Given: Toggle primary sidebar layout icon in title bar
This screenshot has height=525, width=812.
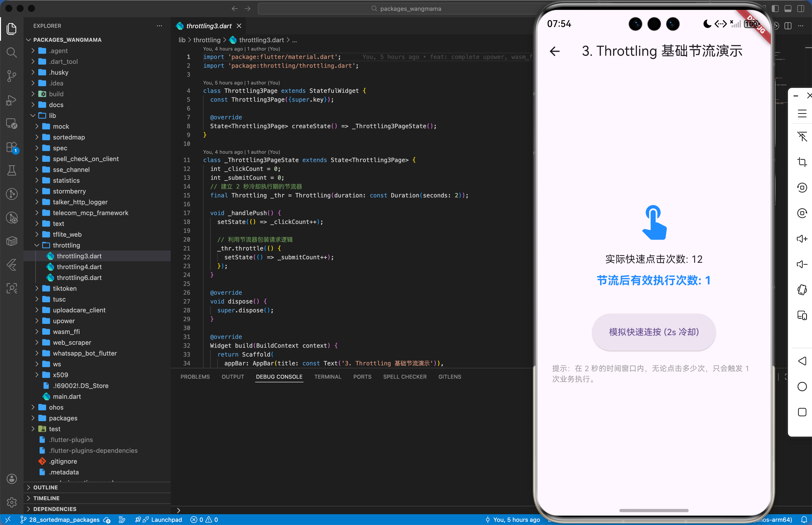Looking at the screenshot, I should tap(775, 9).
